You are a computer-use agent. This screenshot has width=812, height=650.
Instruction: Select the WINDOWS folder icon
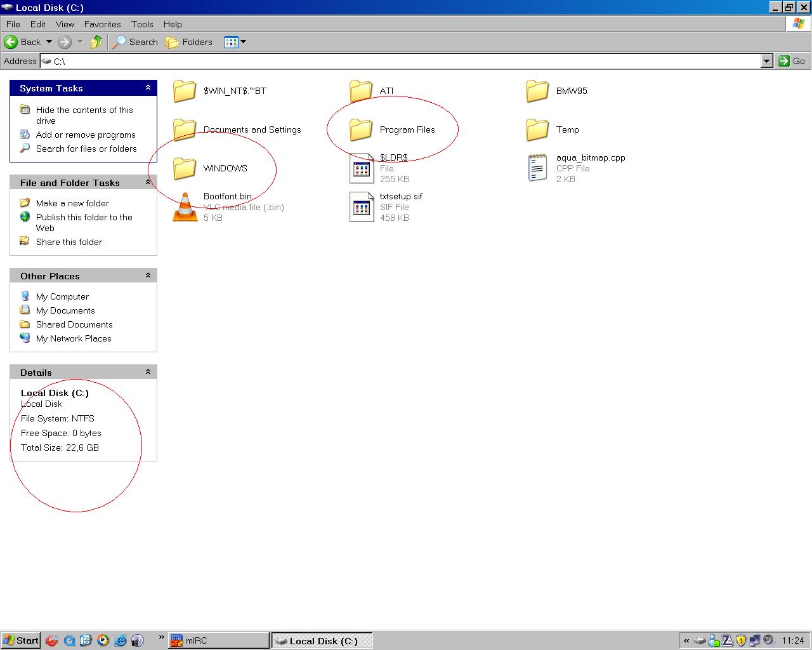click(x=185, y=168)
